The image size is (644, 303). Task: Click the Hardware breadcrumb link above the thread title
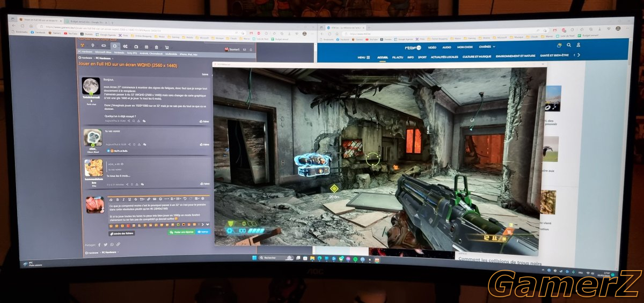(85, 58)
